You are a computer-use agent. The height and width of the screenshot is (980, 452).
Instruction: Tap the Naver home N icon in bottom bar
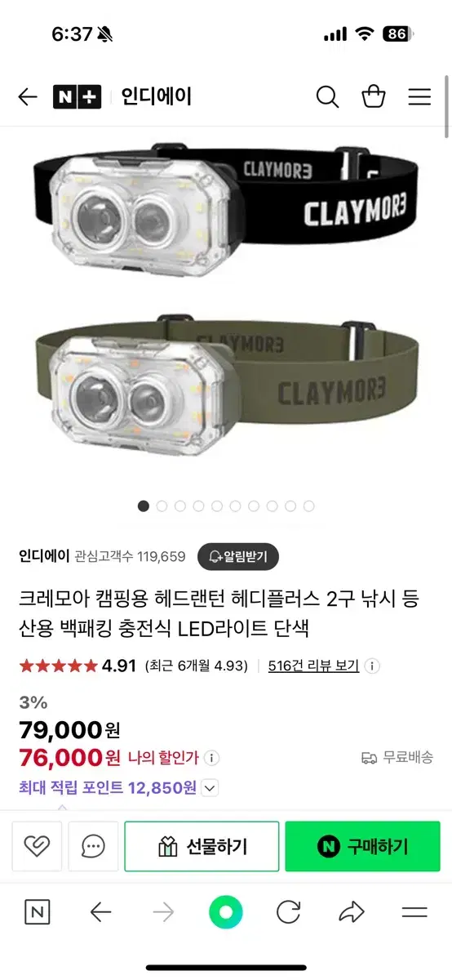coord(37,912)
